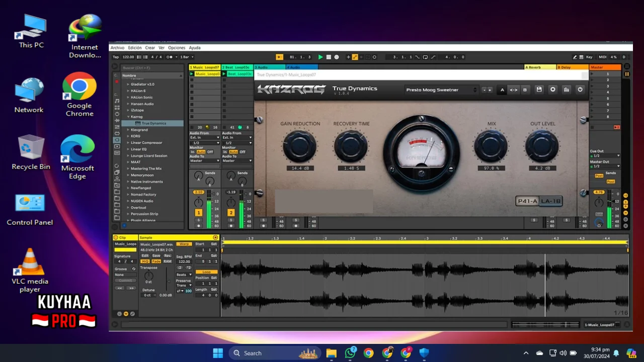Go to previous preset with minus button
Image resolution: width=644 pixels, height=362 pixels.
tap(485, 90)
